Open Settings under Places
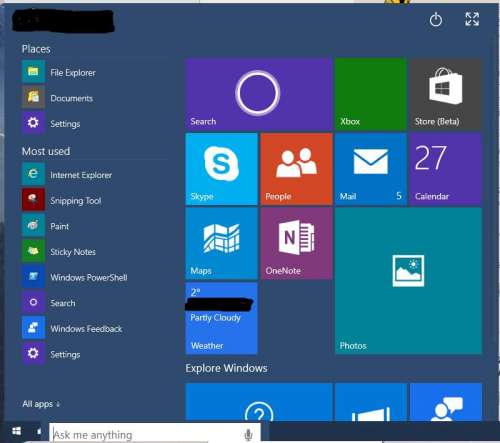The image size is (500, 443). pyautogui.click(x=51, y=123)
